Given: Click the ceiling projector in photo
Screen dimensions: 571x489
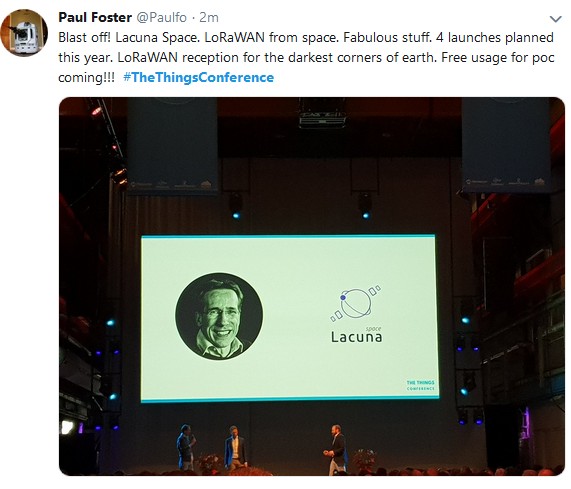Looking at the screenshot, I should 322,113.
